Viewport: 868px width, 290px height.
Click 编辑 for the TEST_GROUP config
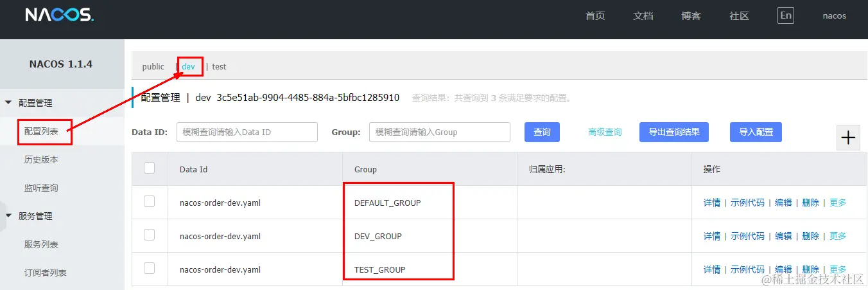pos(783,269)
